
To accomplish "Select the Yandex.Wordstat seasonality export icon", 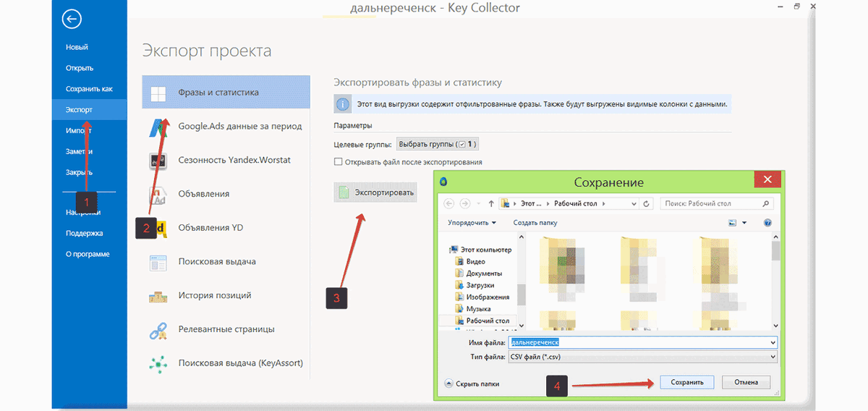I will pyautogui.click(x=158, y=160).
